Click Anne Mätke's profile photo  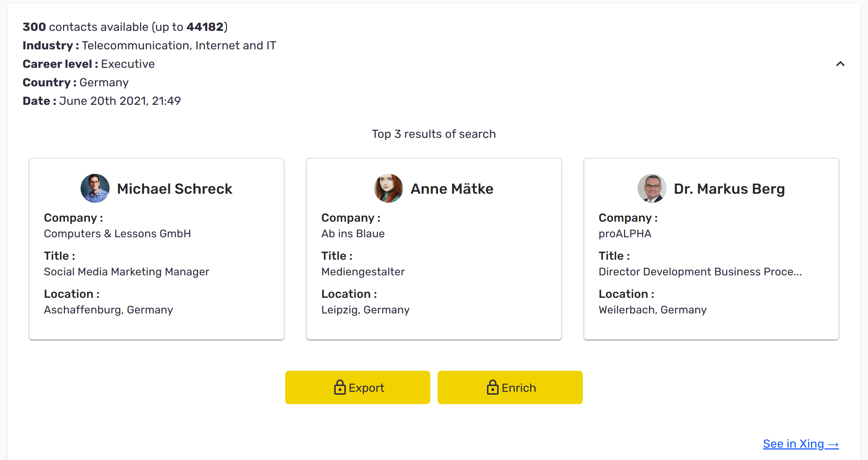[388, 188]
